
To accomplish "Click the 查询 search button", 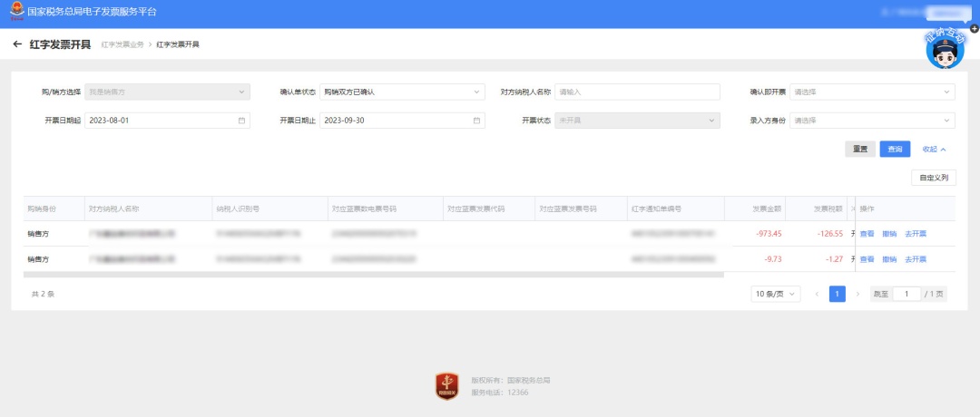I will (x=895, y=150).
